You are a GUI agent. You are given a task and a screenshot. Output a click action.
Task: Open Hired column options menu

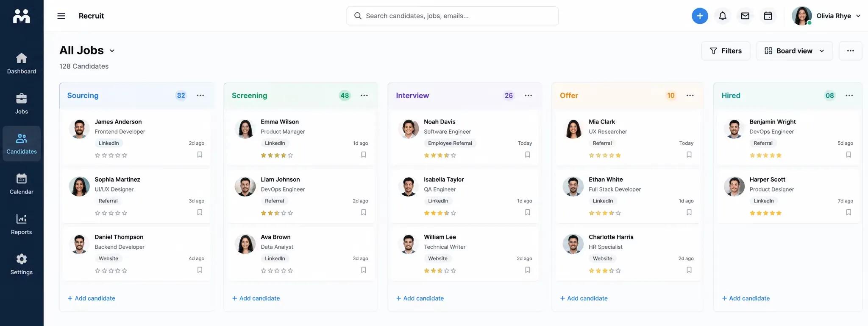[x=849, y=96]
